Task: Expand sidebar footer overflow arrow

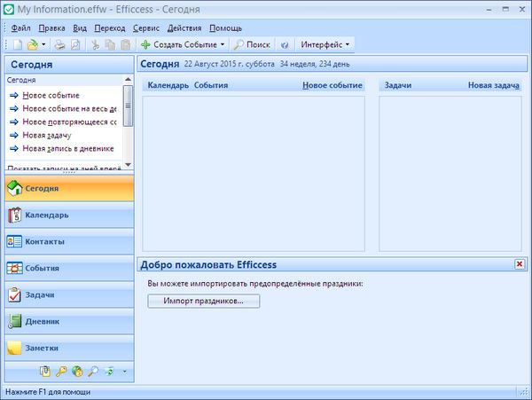Action: [125, 371]
